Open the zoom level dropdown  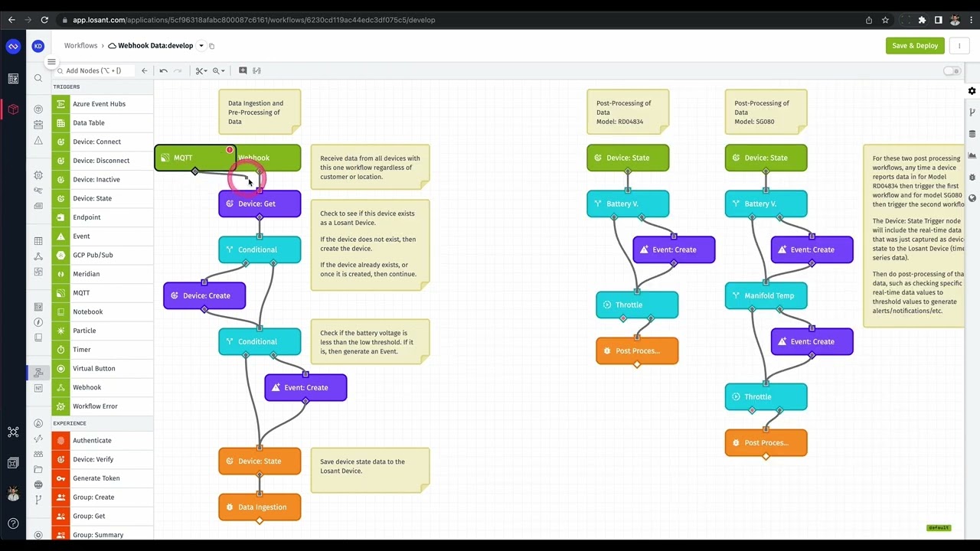pos(219,70)
